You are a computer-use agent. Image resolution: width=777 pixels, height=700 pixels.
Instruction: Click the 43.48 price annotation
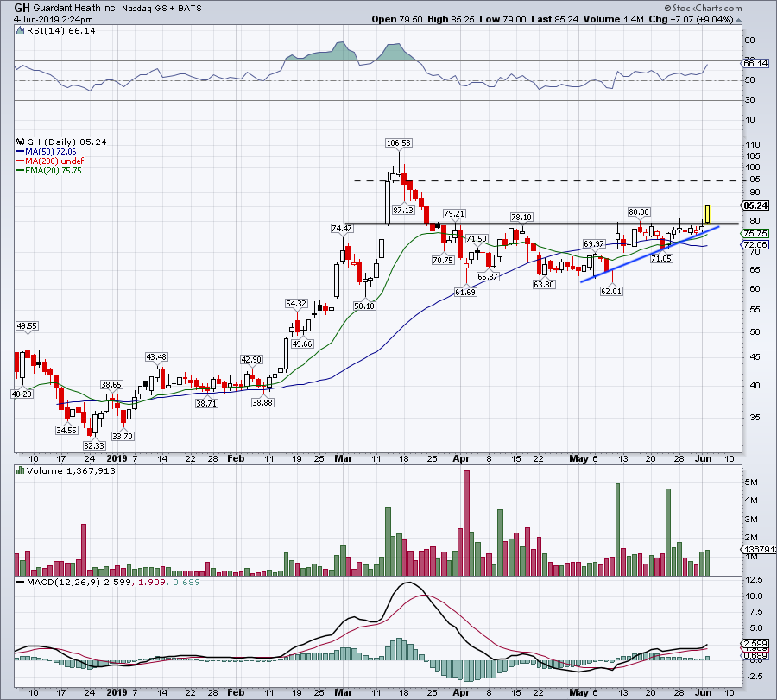coord(156,356)
